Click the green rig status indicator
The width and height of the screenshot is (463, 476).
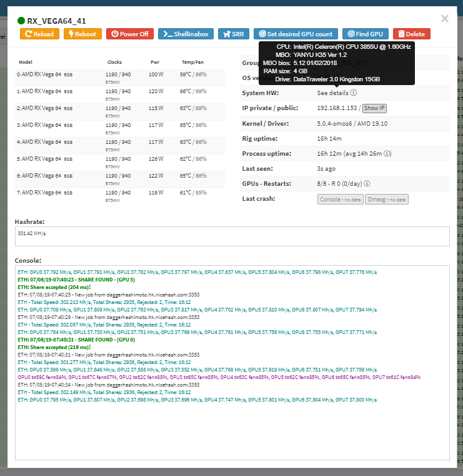tap(21, 21)
